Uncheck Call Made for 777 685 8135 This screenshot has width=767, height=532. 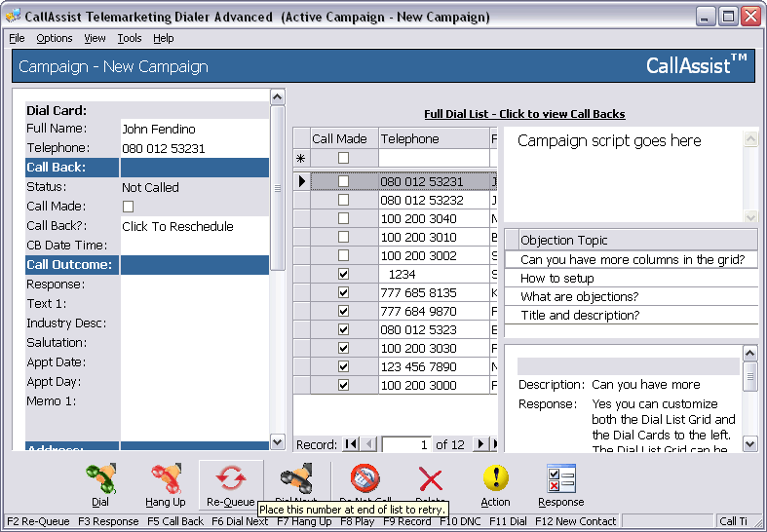pyautogui.click(x=342, y=292)
